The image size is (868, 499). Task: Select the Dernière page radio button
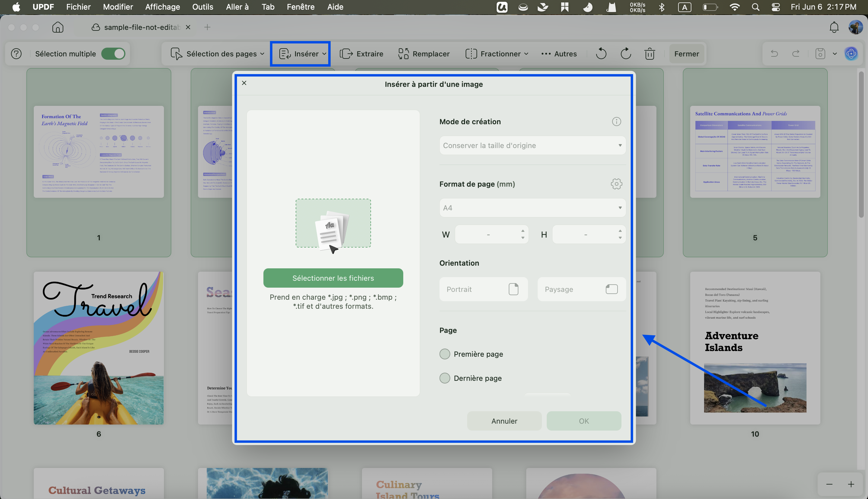[445, 378]
